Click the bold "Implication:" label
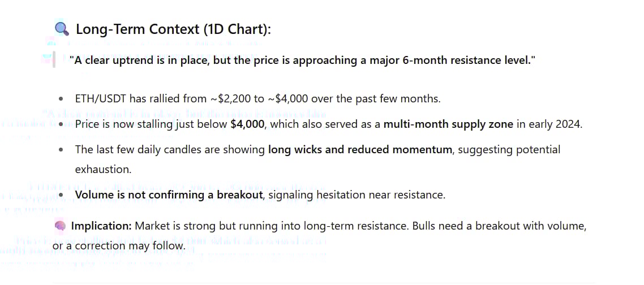 tap(101, 226)
